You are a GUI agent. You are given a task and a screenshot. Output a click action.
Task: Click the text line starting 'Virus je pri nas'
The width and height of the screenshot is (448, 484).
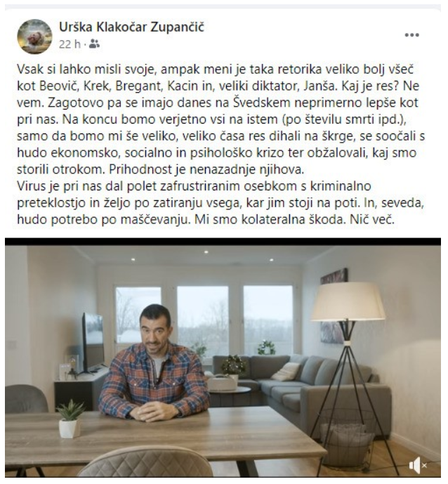tap(194, 186)
